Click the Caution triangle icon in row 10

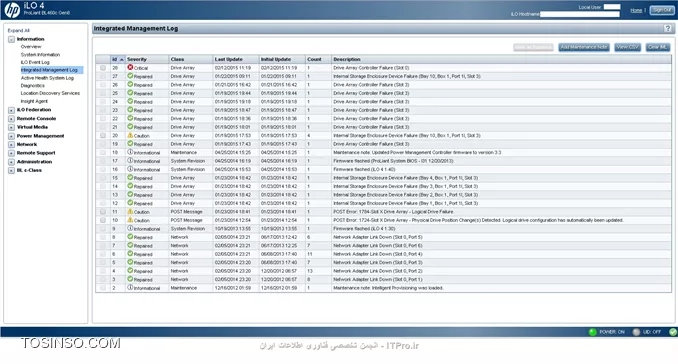[130, 220]
